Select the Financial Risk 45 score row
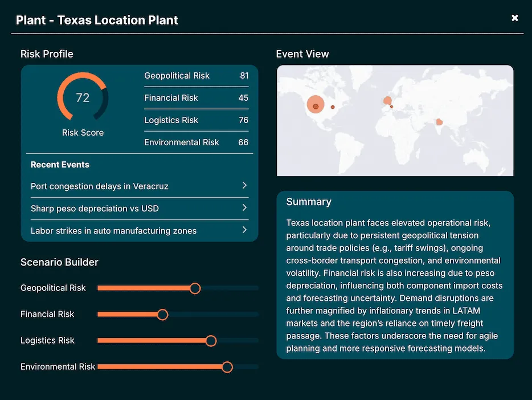 tap(196, 98)
